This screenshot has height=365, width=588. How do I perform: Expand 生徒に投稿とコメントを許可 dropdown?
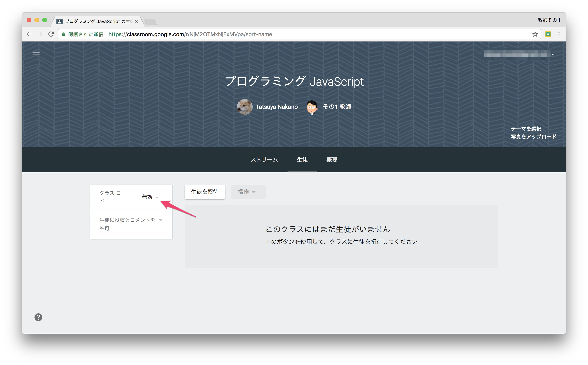point(161,220)
